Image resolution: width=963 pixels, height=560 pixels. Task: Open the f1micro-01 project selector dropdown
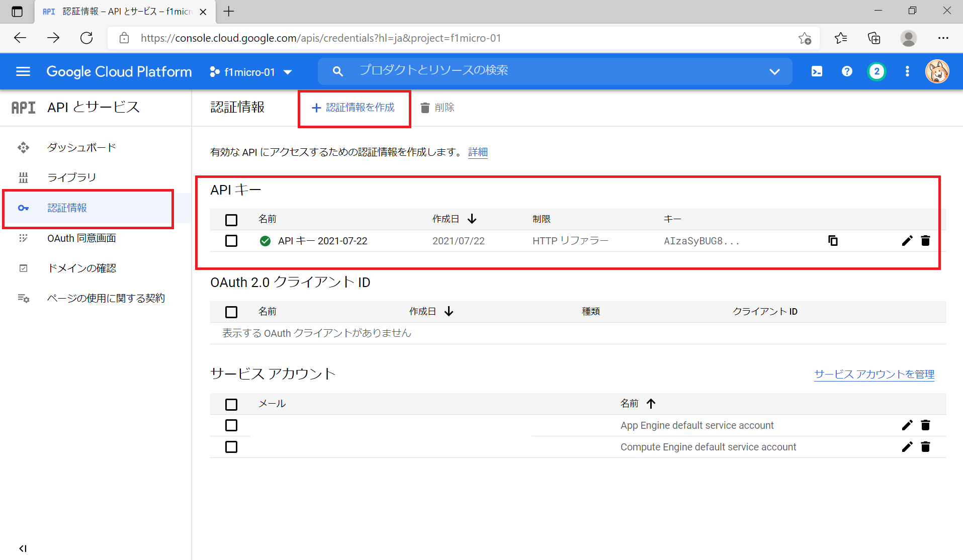251,72
